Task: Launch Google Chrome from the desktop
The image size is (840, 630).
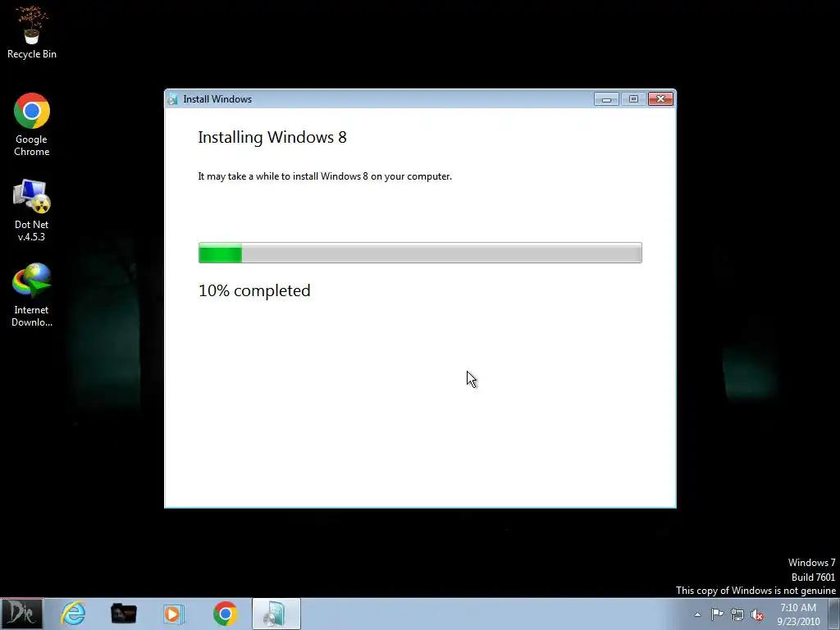Action: 32,125
